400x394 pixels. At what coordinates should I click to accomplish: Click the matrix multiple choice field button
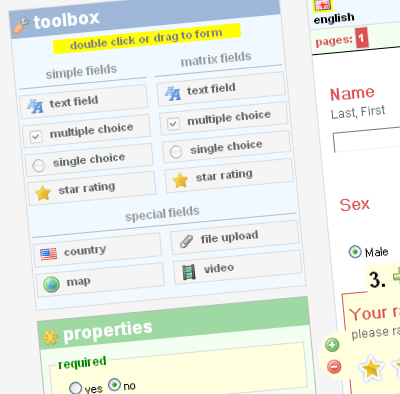pos(224,118)
